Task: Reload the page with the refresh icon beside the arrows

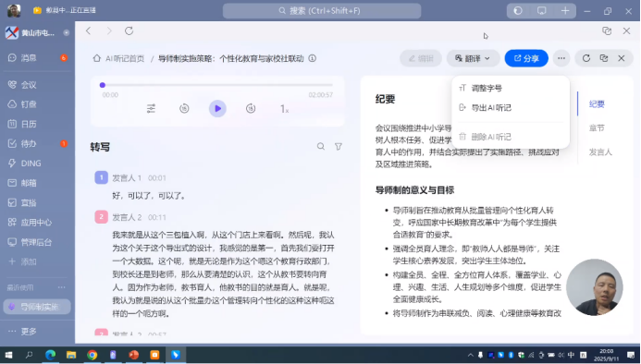Action: 129,31
